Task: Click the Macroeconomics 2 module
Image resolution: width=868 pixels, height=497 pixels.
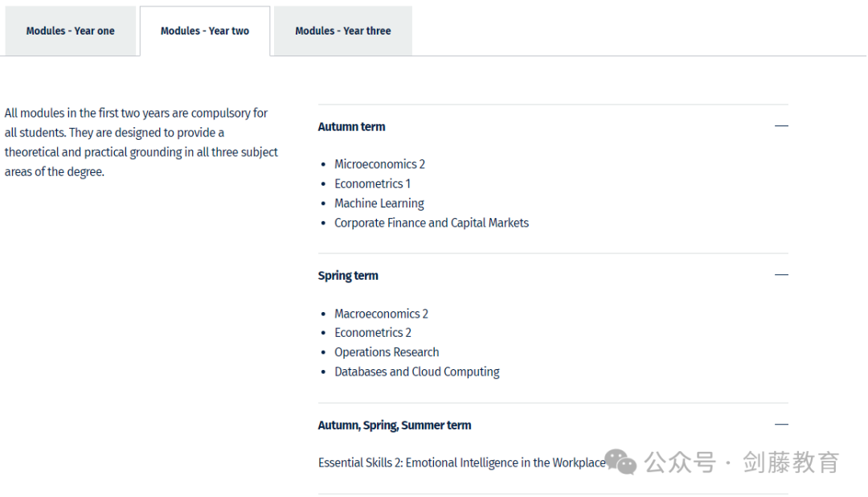Action: [x=382, y=314]
